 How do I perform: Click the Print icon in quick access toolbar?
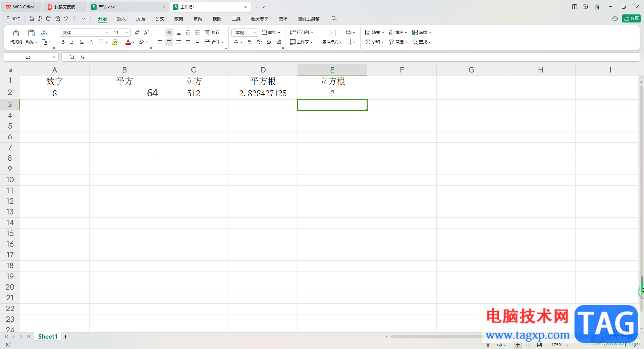pos(49,18)
